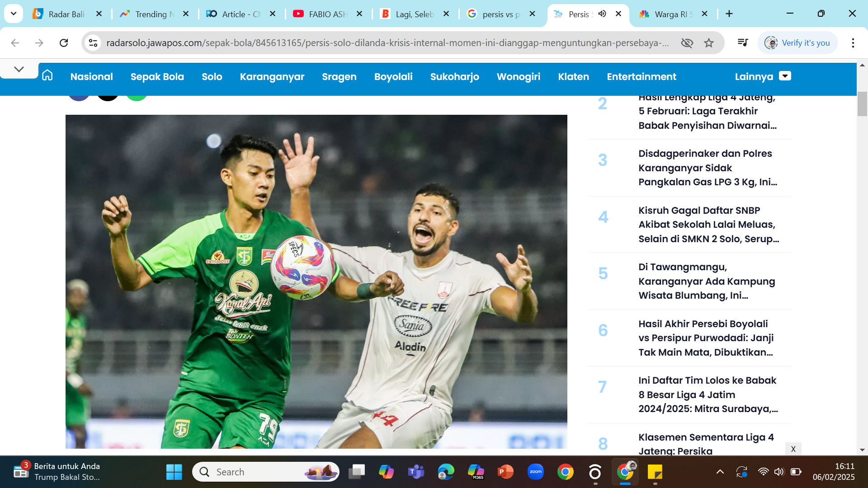
Task: Mute the playing Persis tab speaker icon
Action: [x=602, y=14]
